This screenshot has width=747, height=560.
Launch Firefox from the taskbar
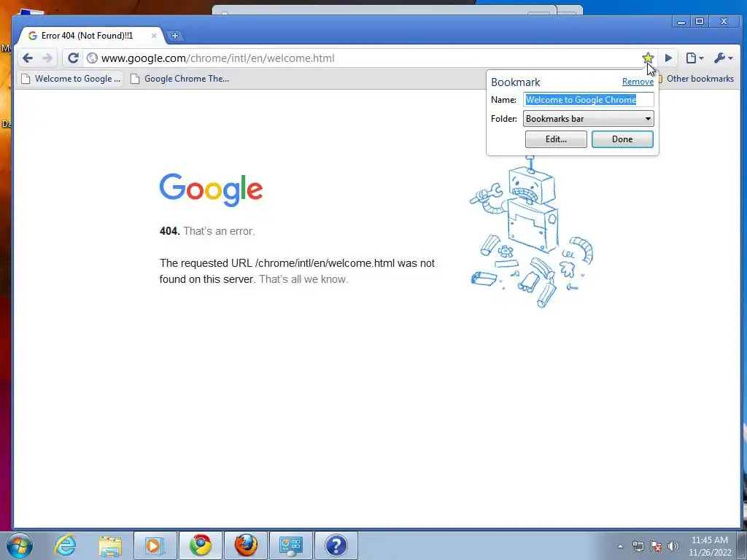pyautogui.click(x=245, y=545)
